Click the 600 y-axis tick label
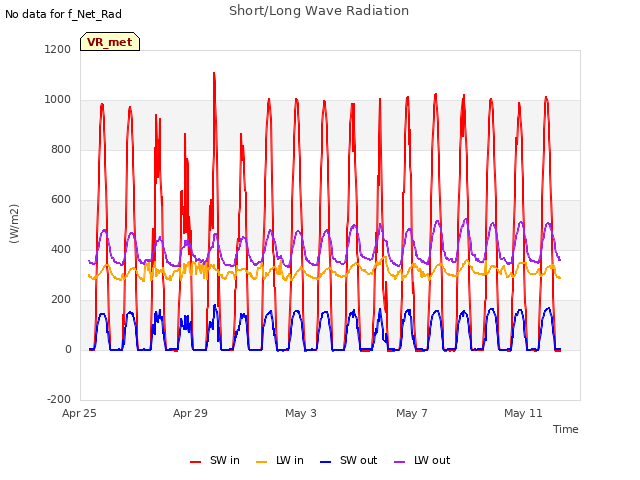The image size is (640, 480). [61, 200]
